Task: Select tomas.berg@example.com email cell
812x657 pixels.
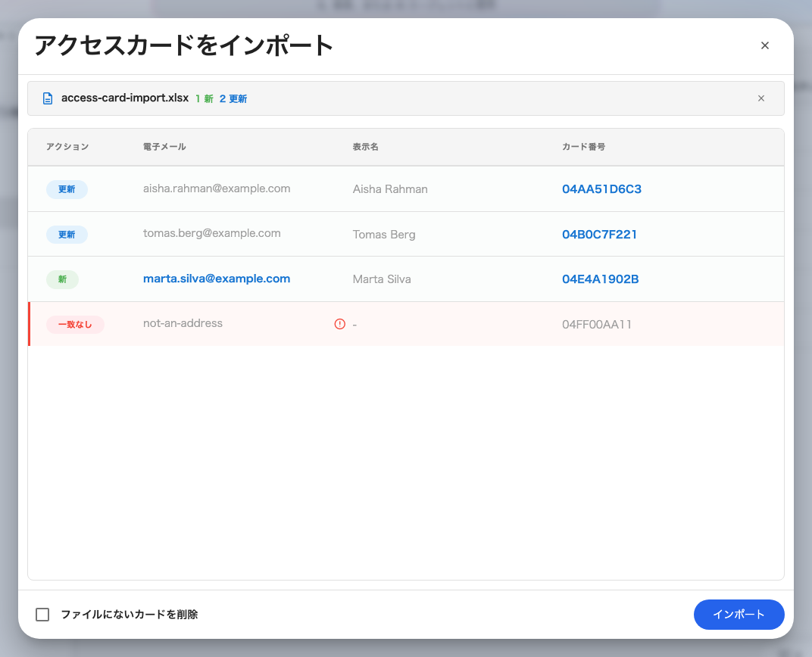Action: [x=212, y=233]
